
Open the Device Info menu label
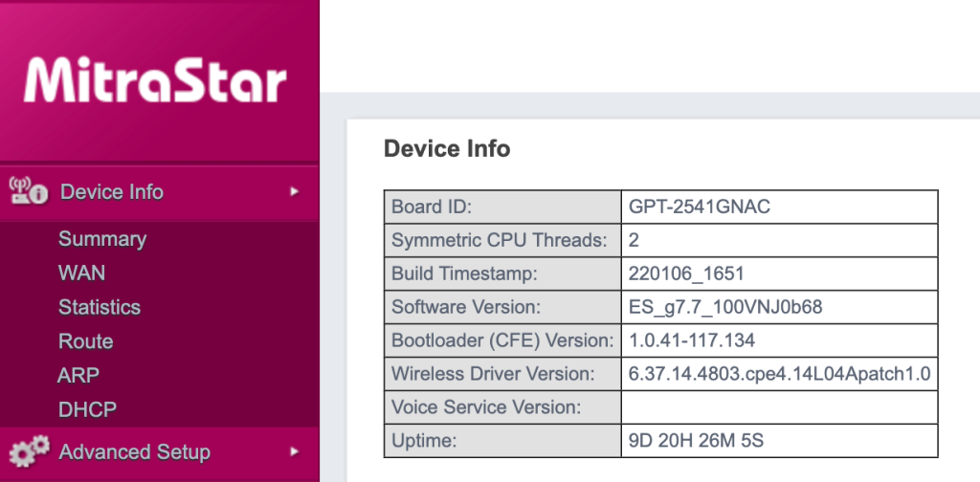[x=112, y=192]
